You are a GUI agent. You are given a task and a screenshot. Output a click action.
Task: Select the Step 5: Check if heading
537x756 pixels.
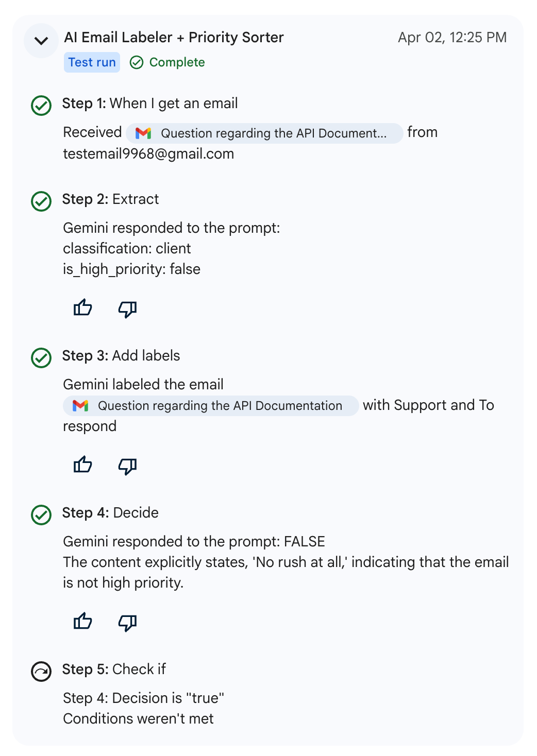tap(114, 669)
